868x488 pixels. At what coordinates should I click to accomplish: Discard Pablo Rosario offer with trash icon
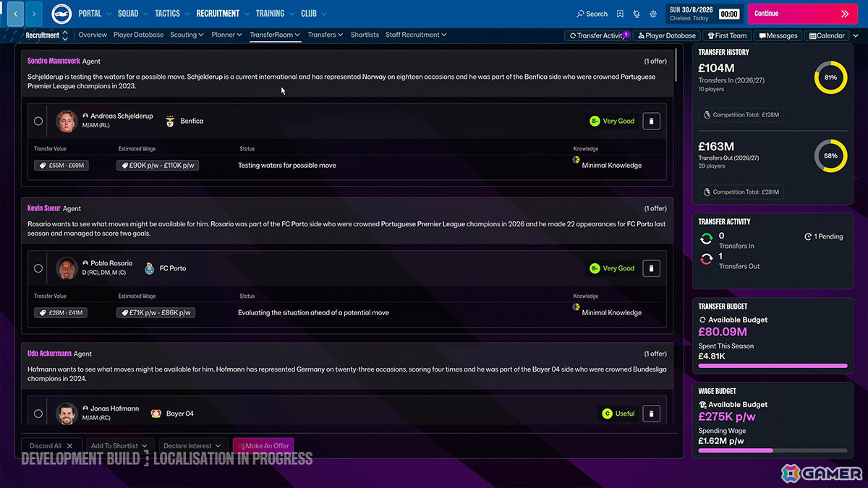(x=651, y=268)
